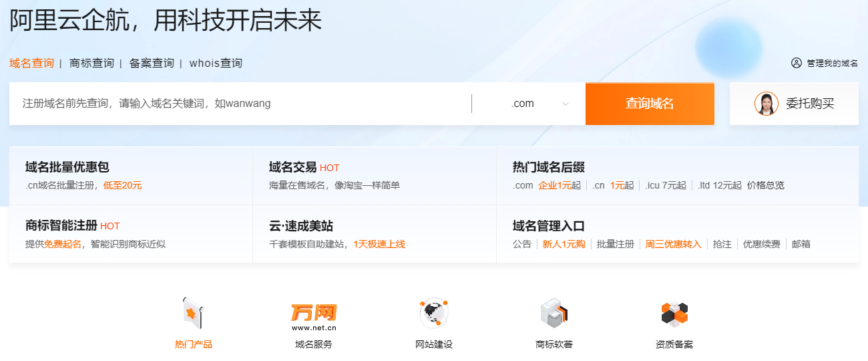Open the 商标智能注册 card heading
Screen dimensions: 868x361
pyautogui.click(x=72, y=226)
